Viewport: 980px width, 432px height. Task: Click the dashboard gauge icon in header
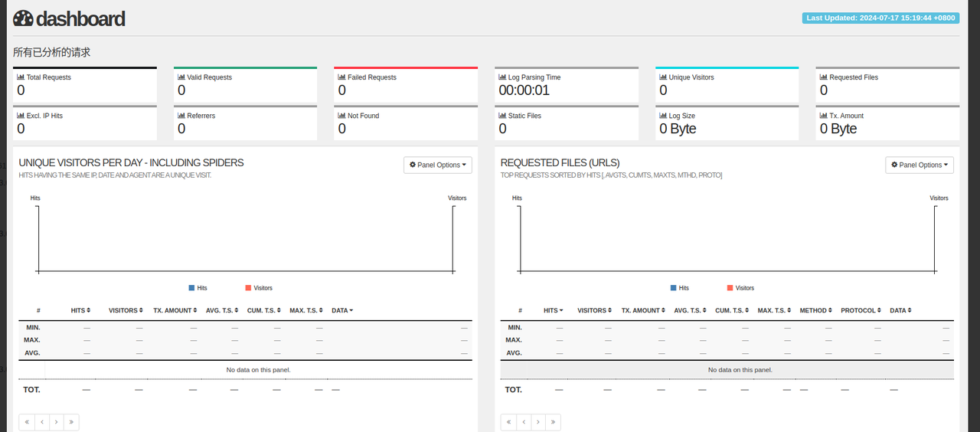pyautogui.click(x=23, y=18)
